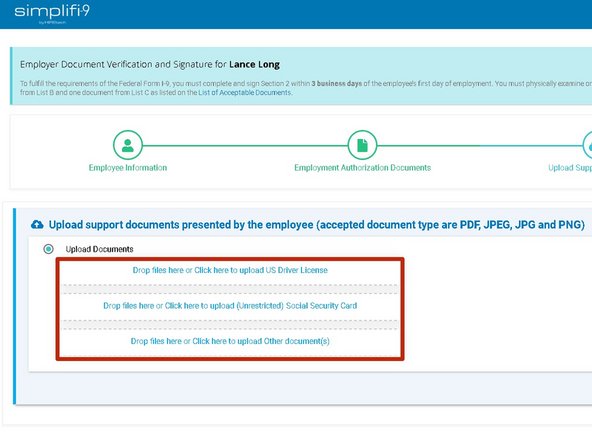Click to upload Social Security Card
The width and height of the screenshot is (592, 444).
(x=230, y=306)
